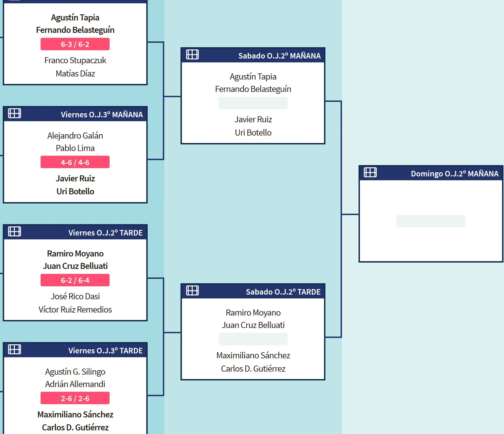504x434 pixels.
Task: Click court icon on Viernes O.J.2º TARDE header
Action: coord(15,231)
